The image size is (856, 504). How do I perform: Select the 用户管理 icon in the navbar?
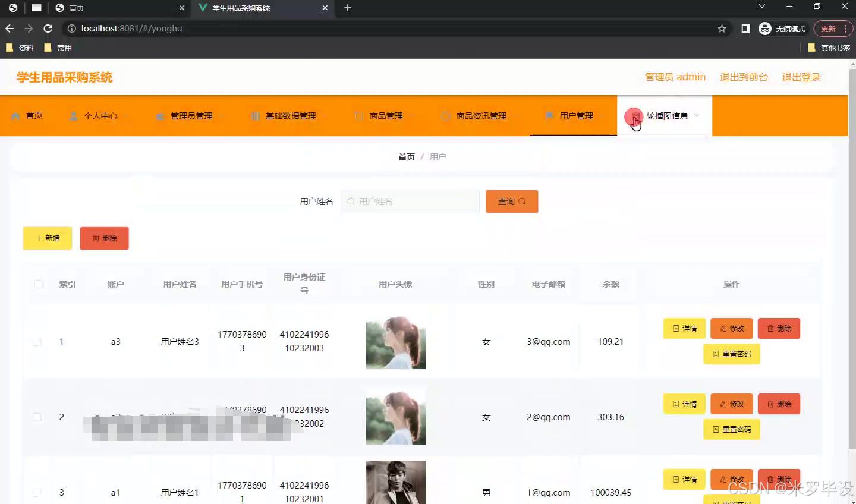click(x=549, y=115)
